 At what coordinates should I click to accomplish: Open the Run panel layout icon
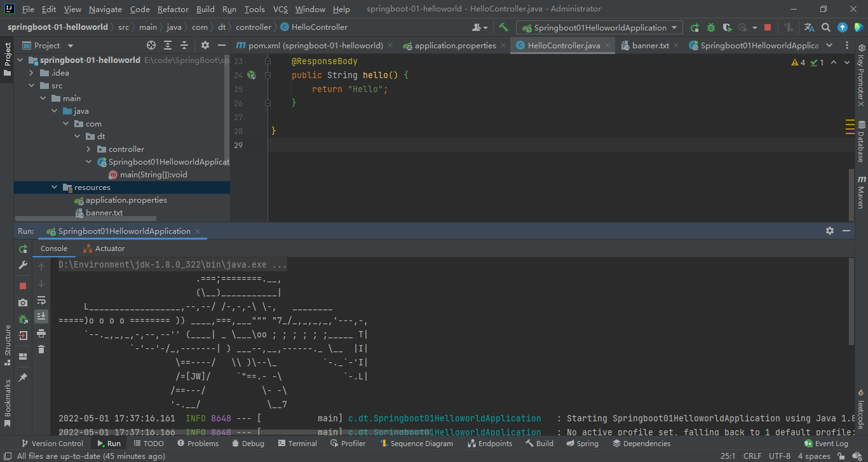pos(23,357)
